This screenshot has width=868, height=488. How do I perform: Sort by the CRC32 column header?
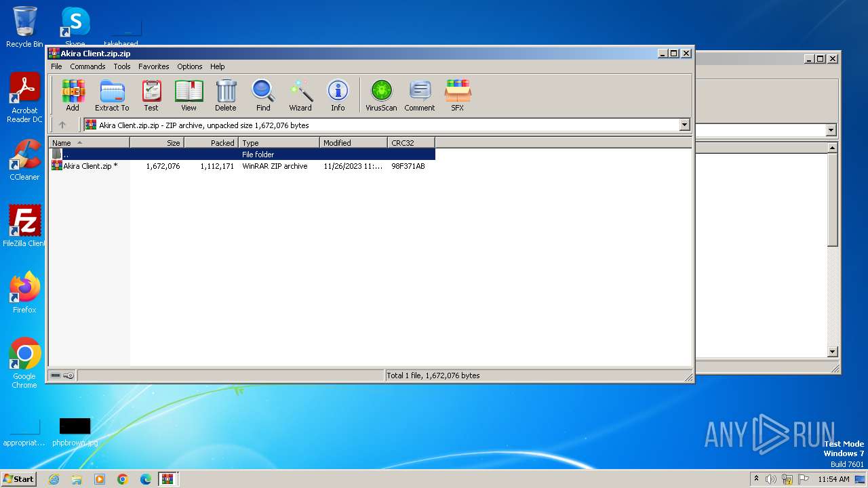pyautogui.click(x=411, y=142)
